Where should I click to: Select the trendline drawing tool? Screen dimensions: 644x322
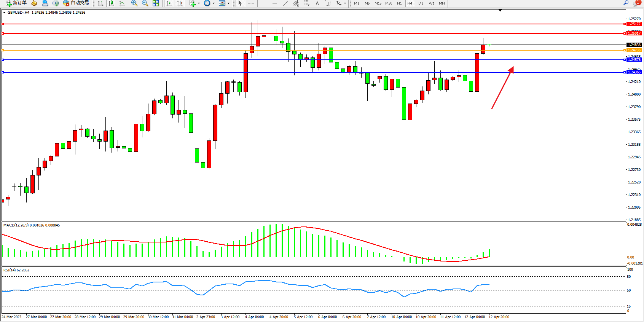pyautogui.click(x=285, y=3)
